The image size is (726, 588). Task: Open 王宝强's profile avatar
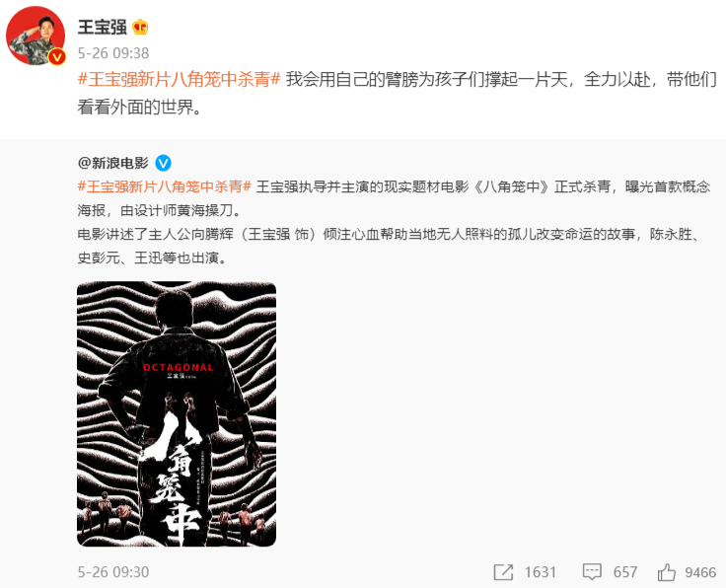click(36, 36)
